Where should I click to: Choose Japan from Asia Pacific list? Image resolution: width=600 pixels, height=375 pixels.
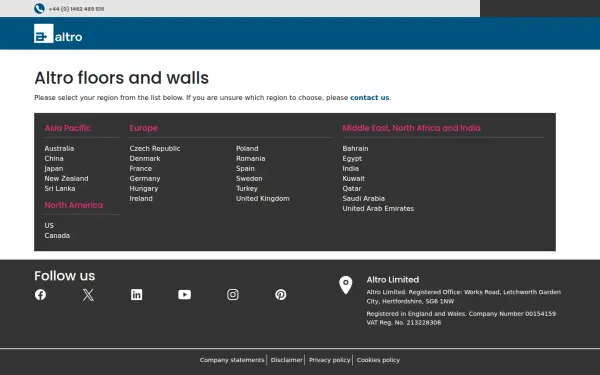pos(54,169)
